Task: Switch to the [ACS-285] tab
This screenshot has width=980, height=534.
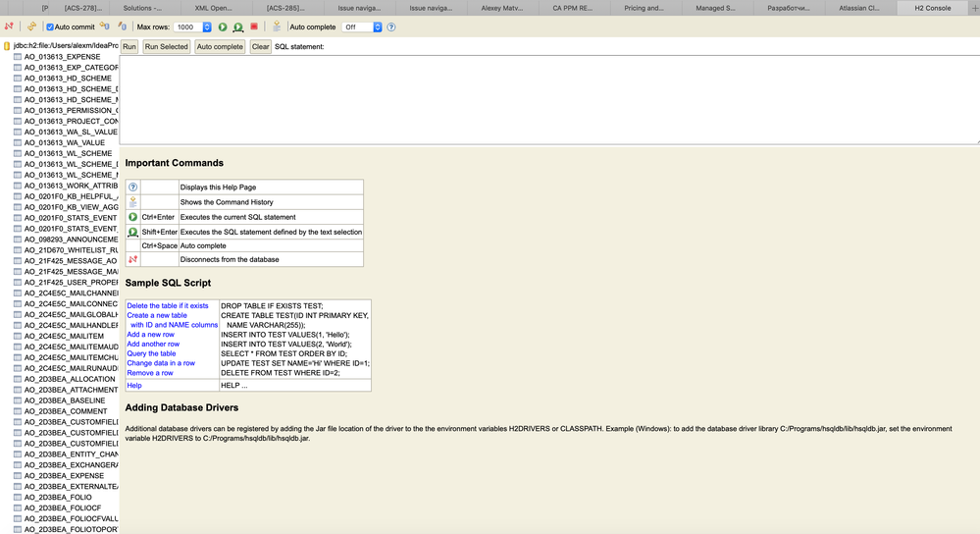Action: pyautogui.click(x=285, y=8)
